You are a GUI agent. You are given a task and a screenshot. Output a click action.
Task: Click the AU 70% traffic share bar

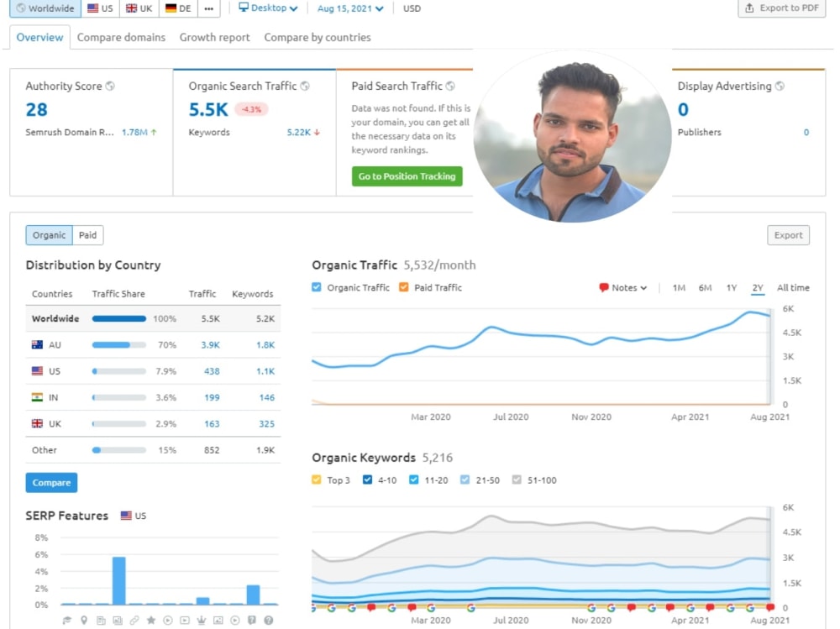click(119, 344)
